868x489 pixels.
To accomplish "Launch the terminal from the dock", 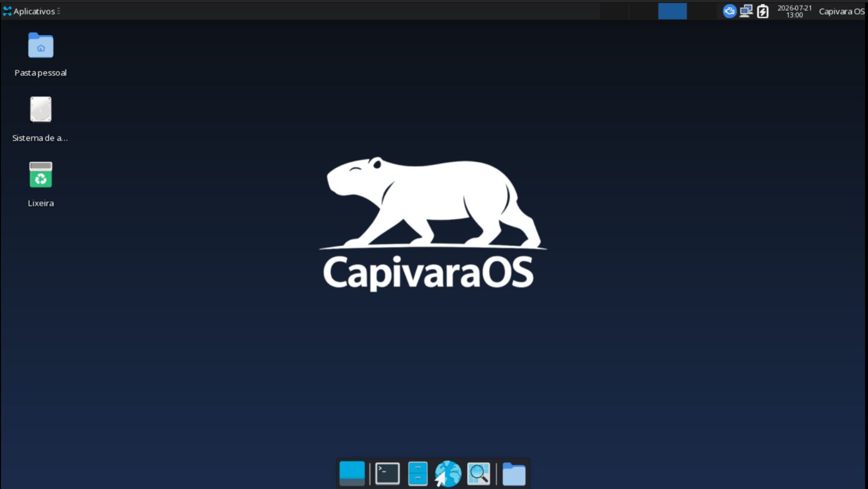I will coord(387,473).
